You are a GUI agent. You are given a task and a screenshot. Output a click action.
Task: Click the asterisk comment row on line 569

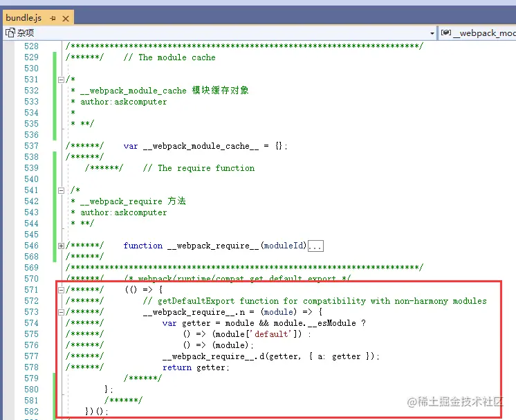[244, 267]
